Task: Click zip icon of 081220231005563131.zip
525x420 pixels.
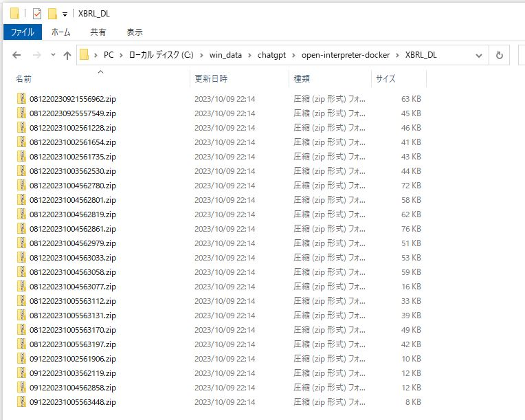Action: click(x=21, y=315)
